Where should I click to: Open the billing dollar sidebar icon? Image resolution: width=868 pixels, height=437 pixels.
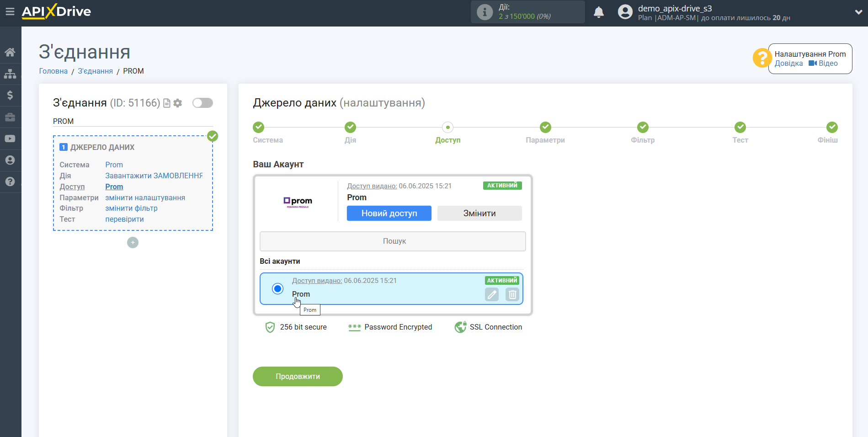(10, 95)
